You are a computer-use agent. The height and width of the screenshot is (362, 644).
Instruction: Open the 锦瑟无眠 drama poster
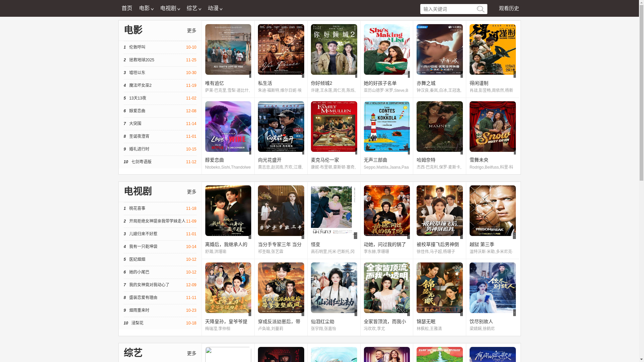439,288
